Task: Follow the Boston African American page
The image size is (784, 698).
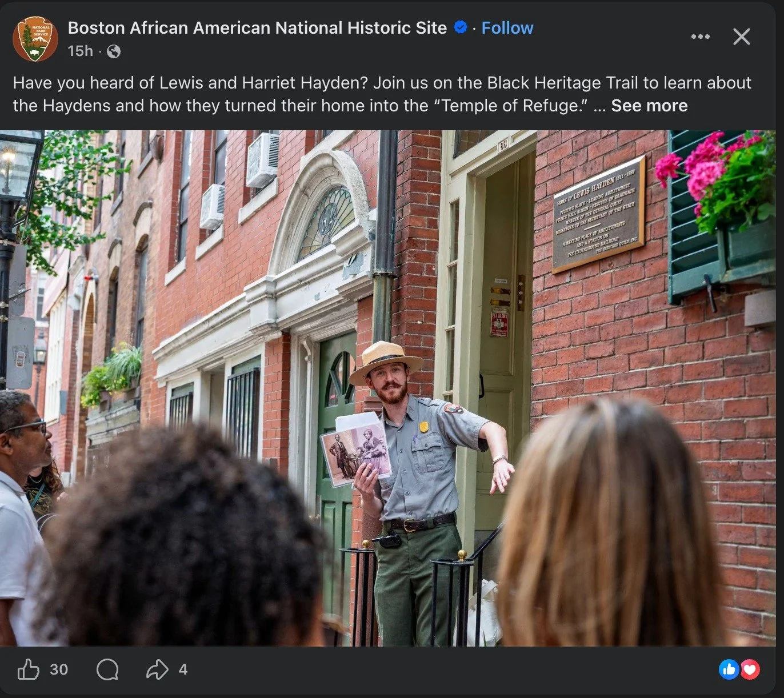Action: (507, 27)
